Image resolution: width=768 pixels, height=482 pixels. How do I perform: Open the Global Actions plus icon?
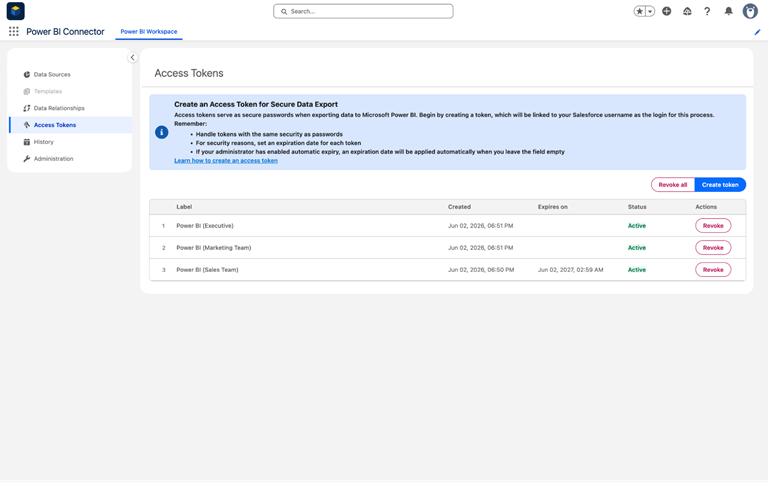(x=667, y=11)
